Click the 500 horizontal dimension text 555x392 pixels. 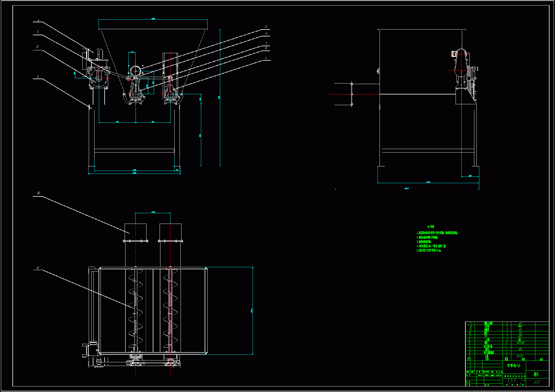click(x=153, y=122)
